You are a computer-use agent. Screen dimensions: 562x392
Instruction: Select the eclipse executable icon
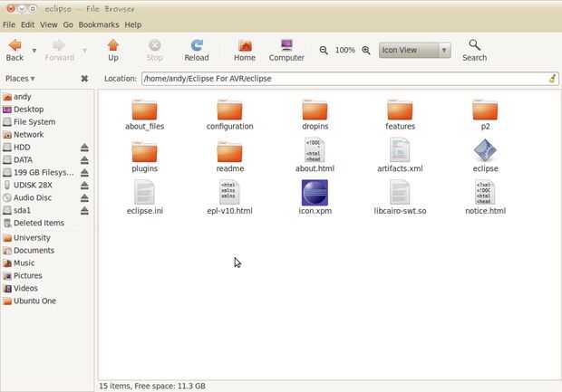(x=485, y=156)
